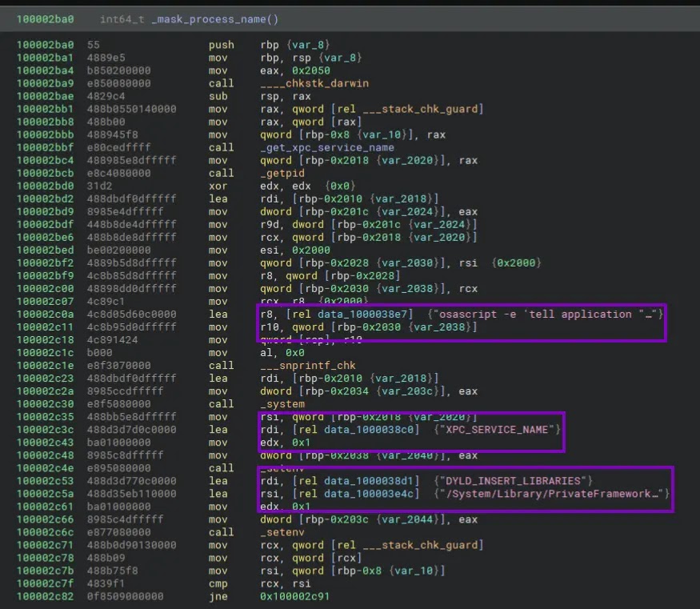Open data_100003e4c reference
Image resolution: width=700 pixels, height=609 pixels.
coord(369,494)
